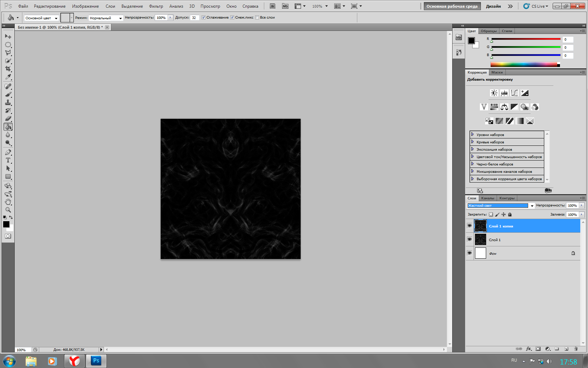588x368 pixels.
Task: Open Yandex browser from taskbar
Action: (74, 361)
